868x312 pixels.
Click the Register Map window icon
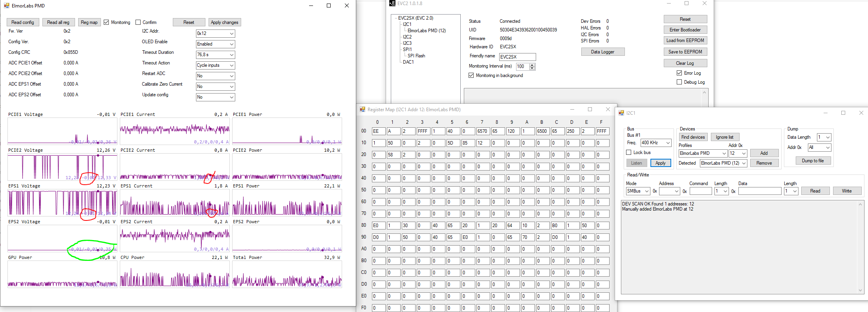pos(363,109)
